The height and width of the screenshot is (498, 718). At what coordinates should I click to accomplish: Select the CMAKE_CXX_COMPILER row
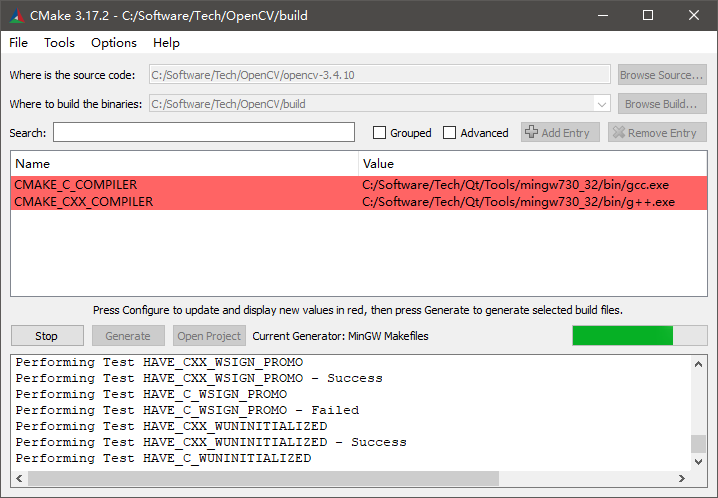coord(359,202)
